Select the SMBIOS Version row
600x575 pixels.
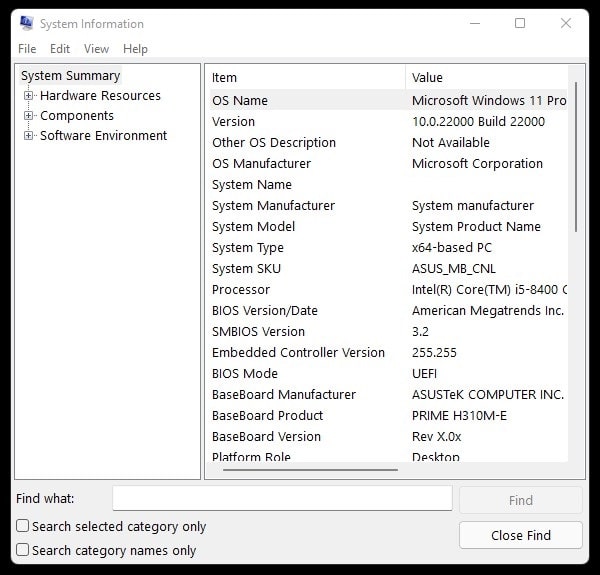pyautogui.click(x=388, y=331)
